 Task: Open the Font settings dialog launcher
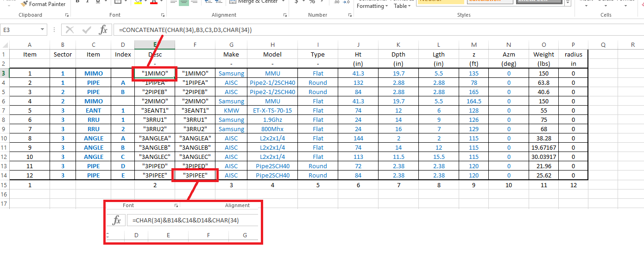tap(160, 15)
